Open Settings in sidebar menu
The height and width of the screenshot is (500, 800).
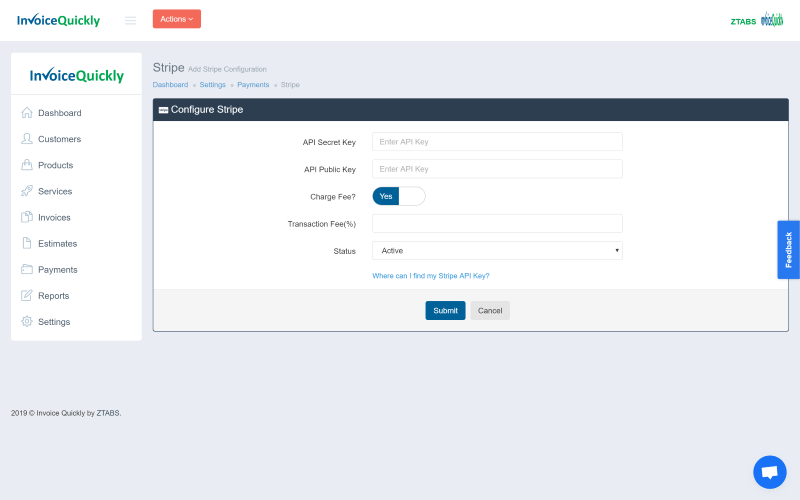click(x=54, y=321)
